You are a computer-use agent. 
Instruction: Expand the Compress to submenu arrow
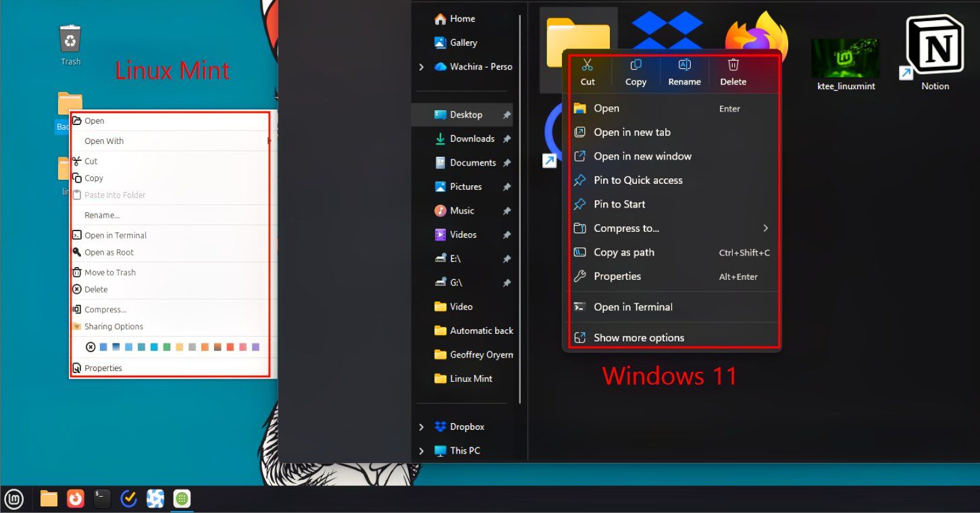point(765,228)
